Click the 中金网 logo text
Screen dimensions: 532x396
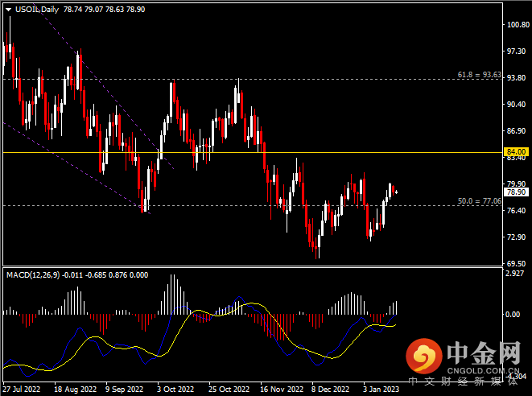(482, 354)
